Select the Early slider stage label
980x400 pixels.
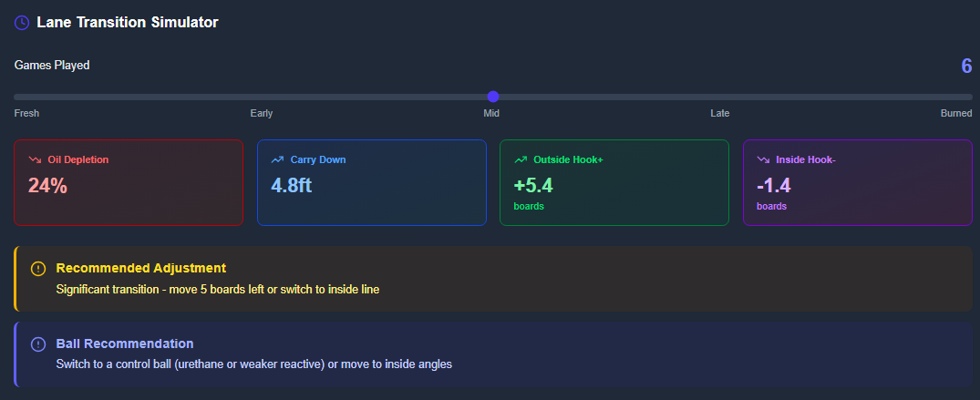point(262,114)
